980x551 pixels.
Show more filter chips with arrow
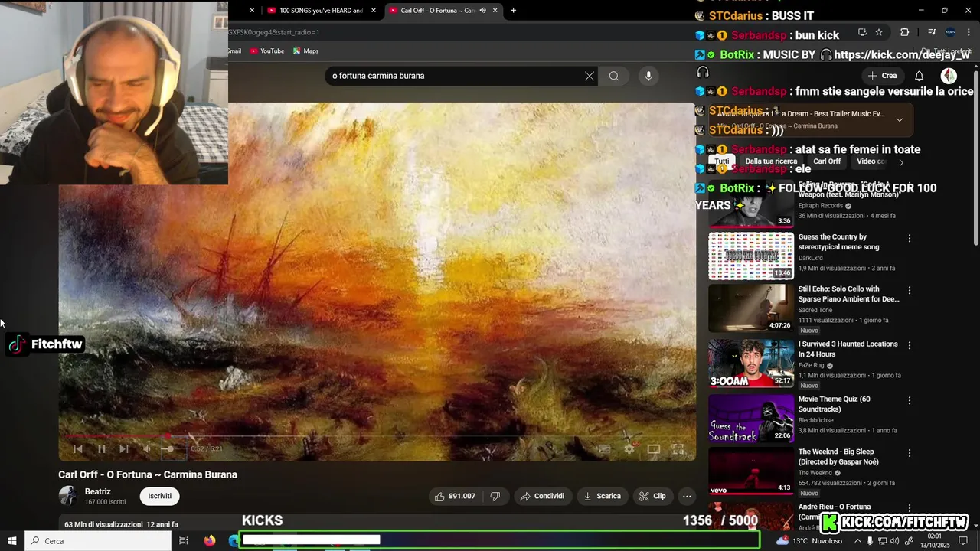tap(901, 162)
